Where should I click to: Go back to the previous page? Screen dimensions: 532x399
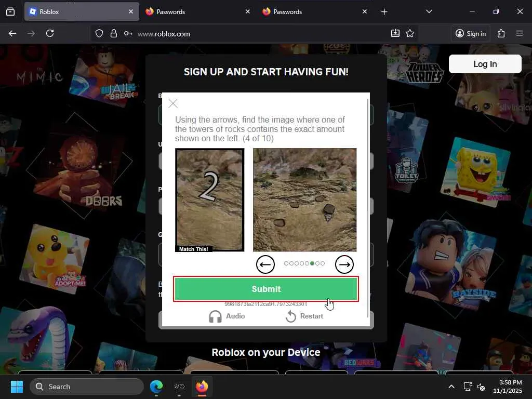tap(12, 33)
